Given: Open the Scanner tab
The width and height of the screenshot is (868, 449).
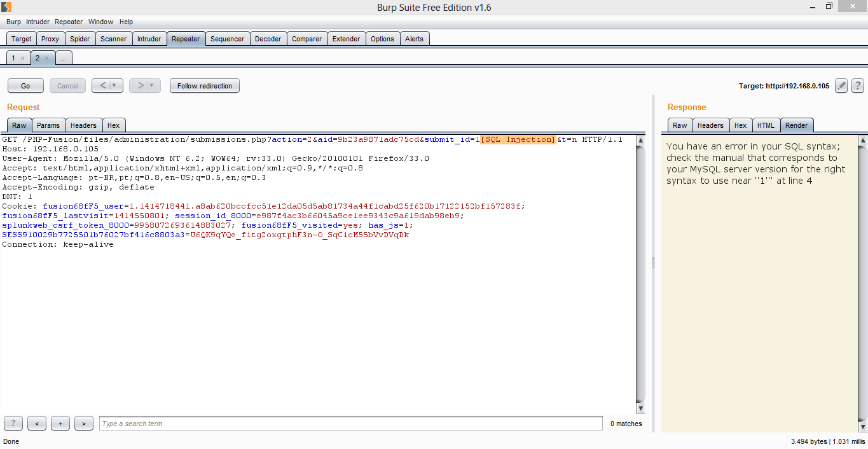Looking at the screenshot, I should (x=114, y=39).
